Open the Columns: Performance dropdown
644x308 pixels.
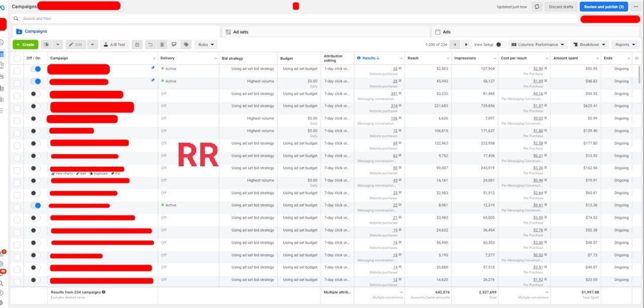[538, 45]
